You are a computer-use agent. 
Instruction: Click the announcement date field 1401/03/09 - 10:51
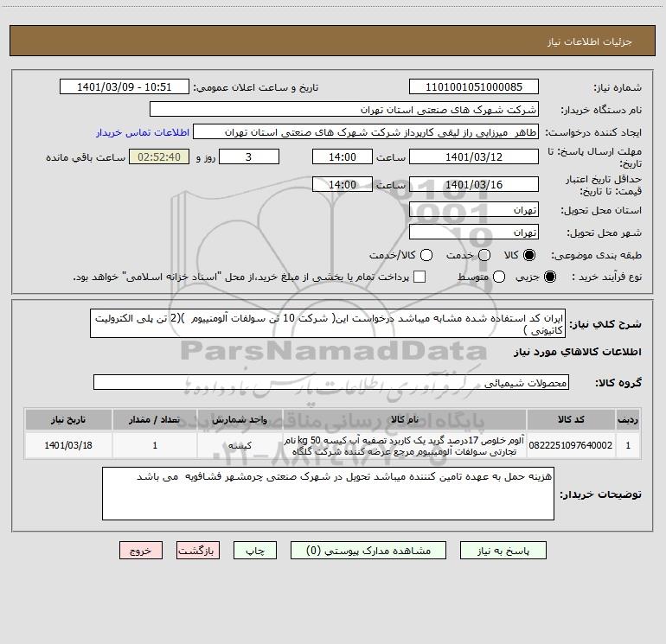(124, 86)
